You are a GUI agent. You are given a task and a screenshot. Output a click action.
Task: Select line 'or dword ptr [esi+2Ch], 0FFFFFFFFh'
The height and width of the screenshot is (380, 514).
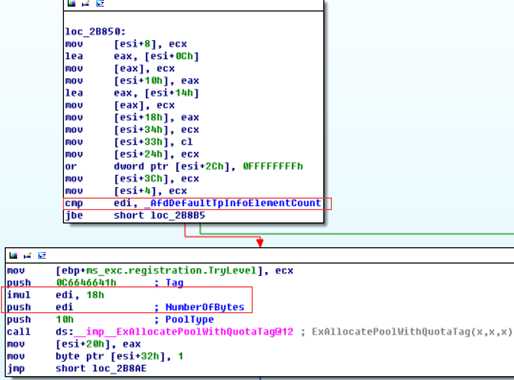point(184,166)
